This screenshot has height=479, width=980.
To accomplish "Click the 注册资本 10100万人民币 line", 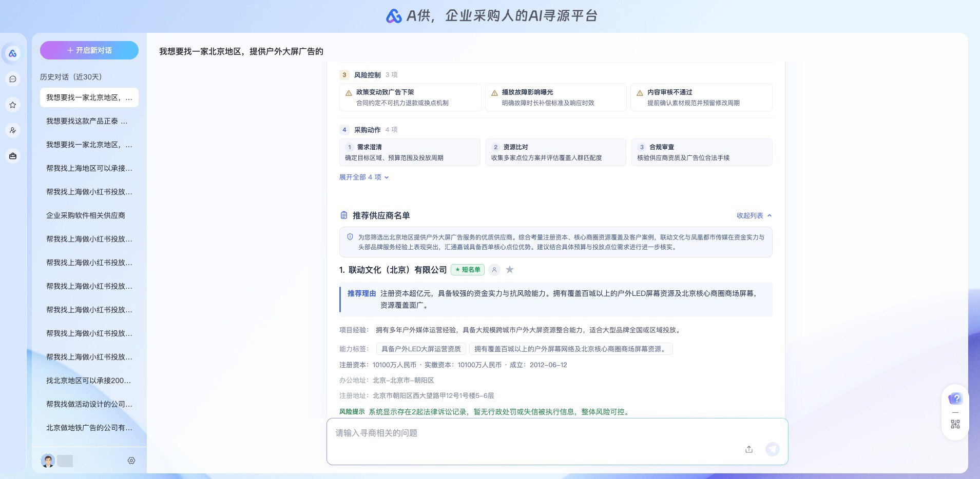I will coord(453,365).
